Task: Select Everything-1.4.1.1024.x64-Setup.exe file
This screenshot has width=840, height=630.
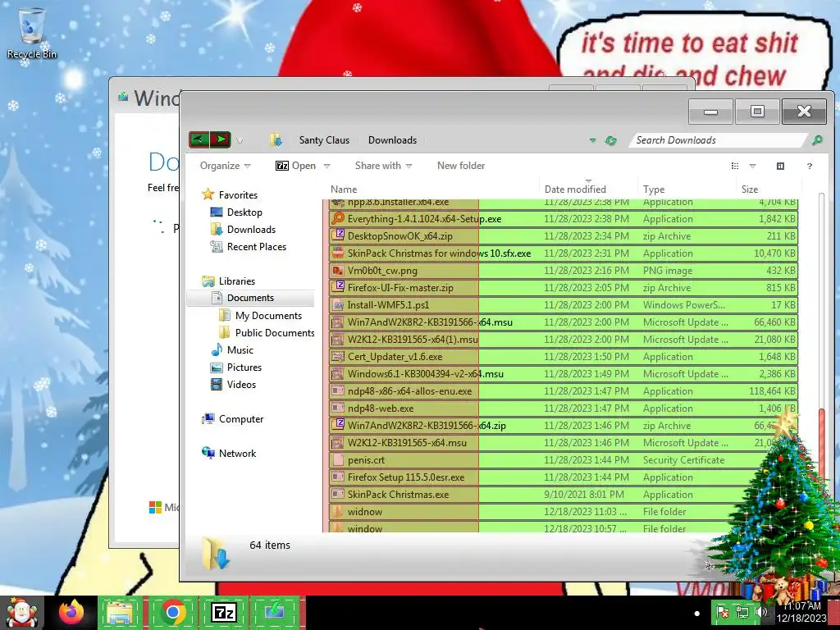Action: [563, 218]
